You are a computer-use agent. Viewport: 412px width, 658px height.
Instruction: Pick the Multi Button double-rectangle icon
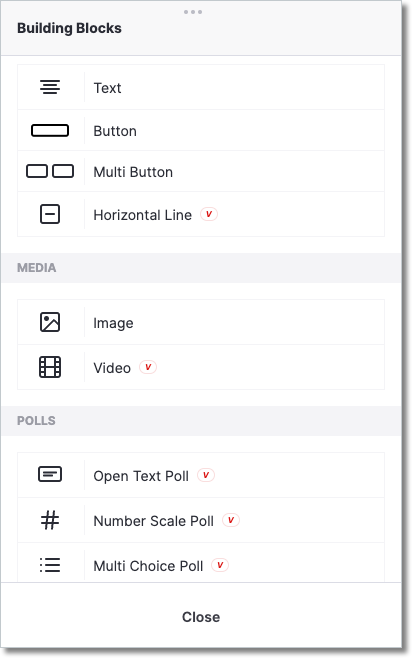tap(50, 171)
